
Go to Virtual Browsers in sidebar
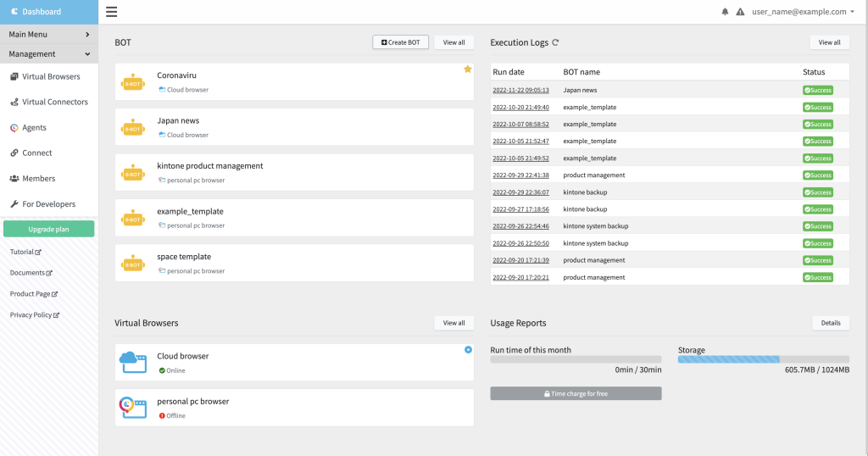pos(49,76)
